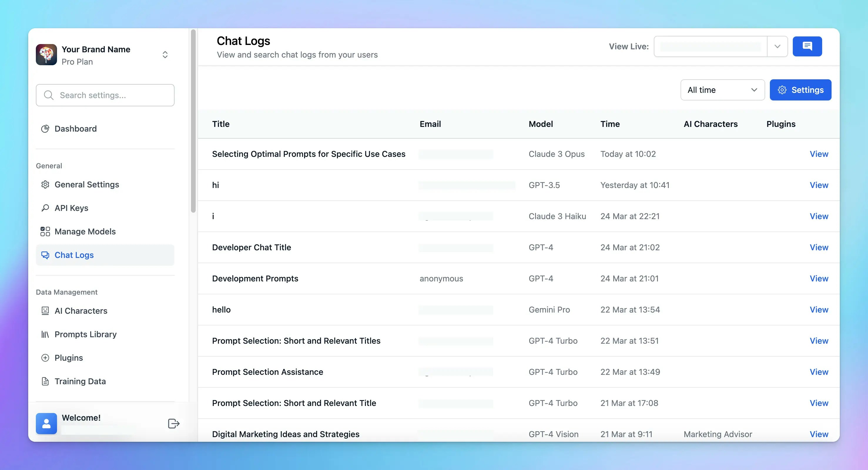Click the API Keys key icon
This screenshot has height=470, width=868.
click(x=45, y=208)
